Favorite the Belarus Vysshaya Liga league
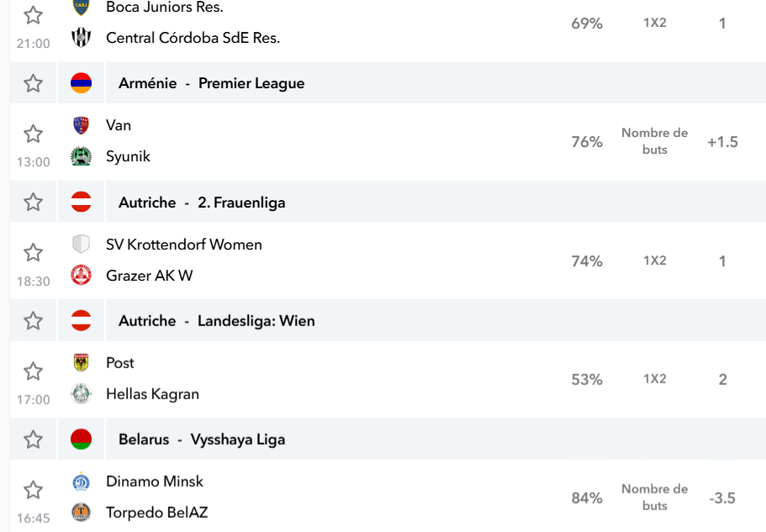 coord(34,440)
